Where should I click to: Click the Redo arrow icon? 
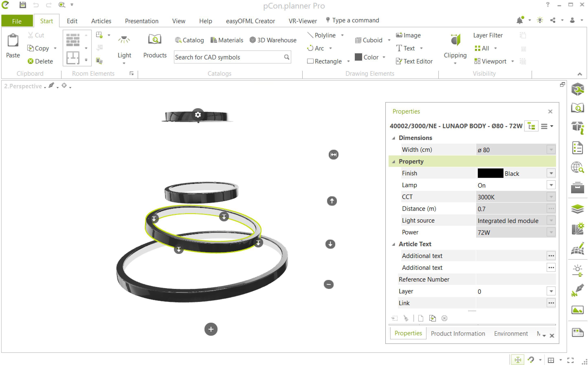tap(49, 5)
